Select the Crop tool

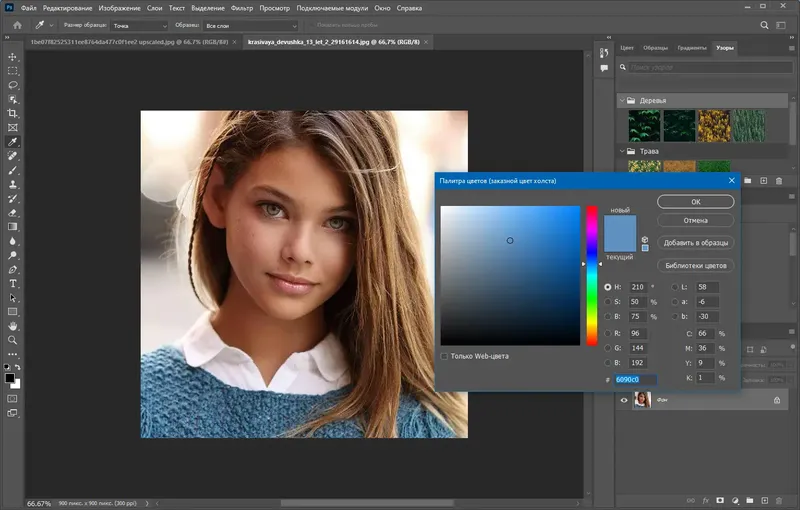click(13, 114)
